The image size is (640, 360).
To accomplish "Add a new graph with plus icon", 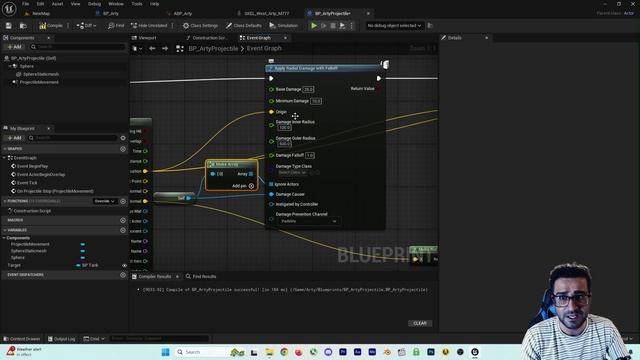I will point(123,149).
